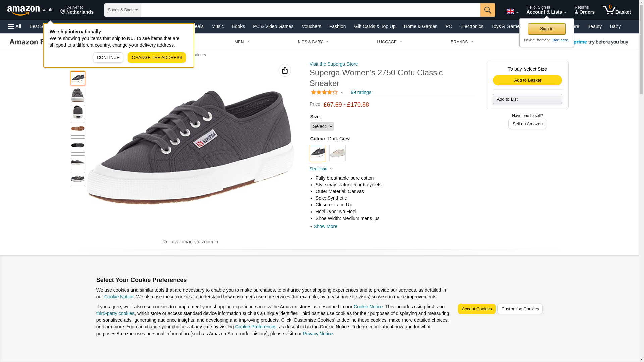
Task: Click the share icon above the product image
Action: [x=285, y=70]
